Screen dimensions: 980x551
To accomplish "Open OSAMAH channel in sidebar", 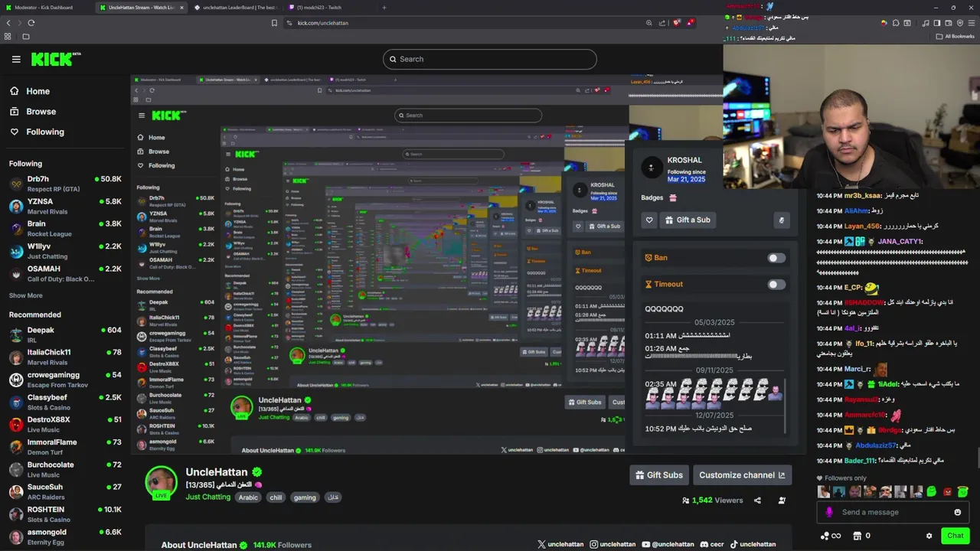I will (x=65, y=274).
